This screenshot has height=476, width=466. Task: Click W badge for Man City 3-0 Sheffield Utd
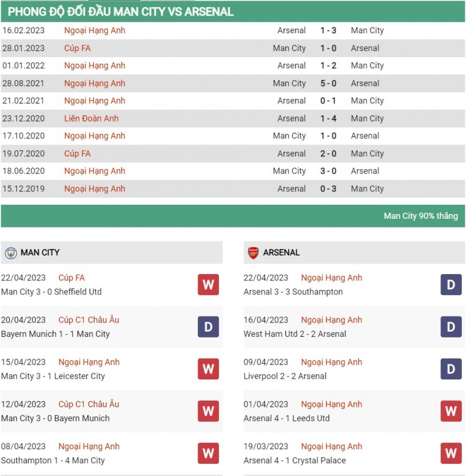(x=208, y=285)
